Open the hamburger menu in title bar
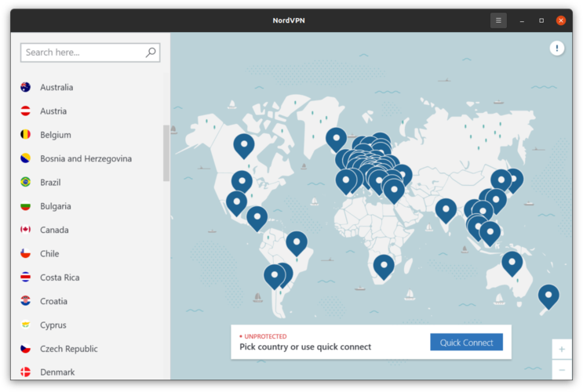 tap(498, 20)
